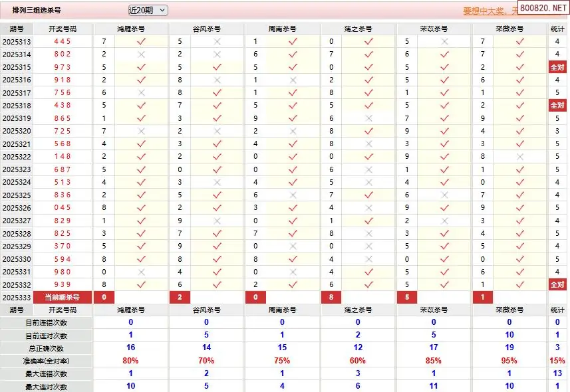This screenshot has width=570, height=392.
Task: Click the 当前期杀号 red label
Action: pyautogui.click(x=63, y=297)
